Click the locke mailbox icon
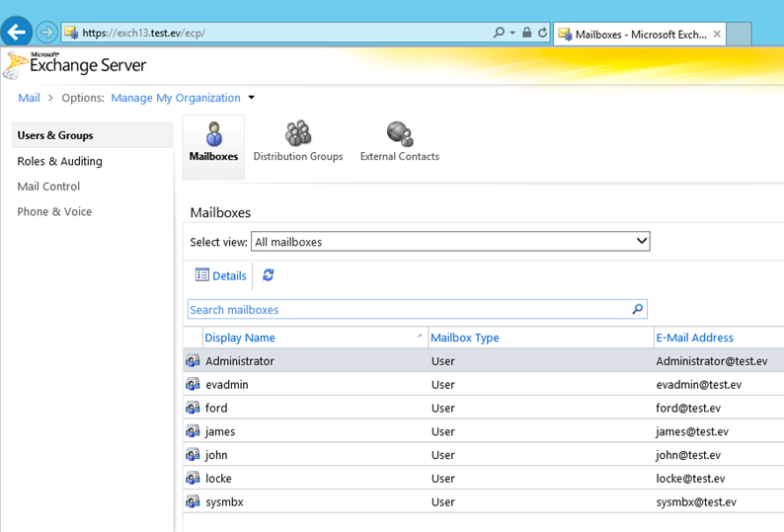Viewport: 784px width, 532px height. click(193, 478)
